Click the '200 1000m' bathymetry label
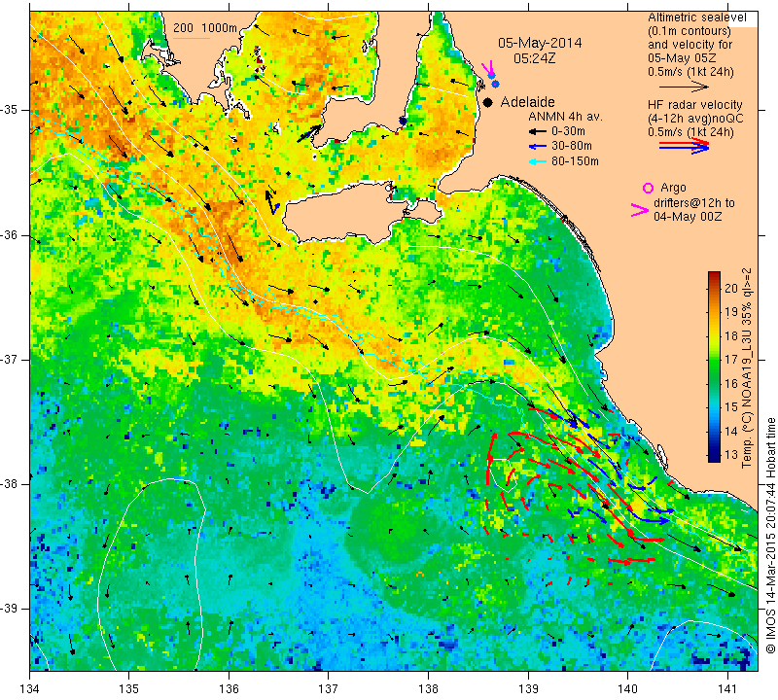 [x=205, y=28]
